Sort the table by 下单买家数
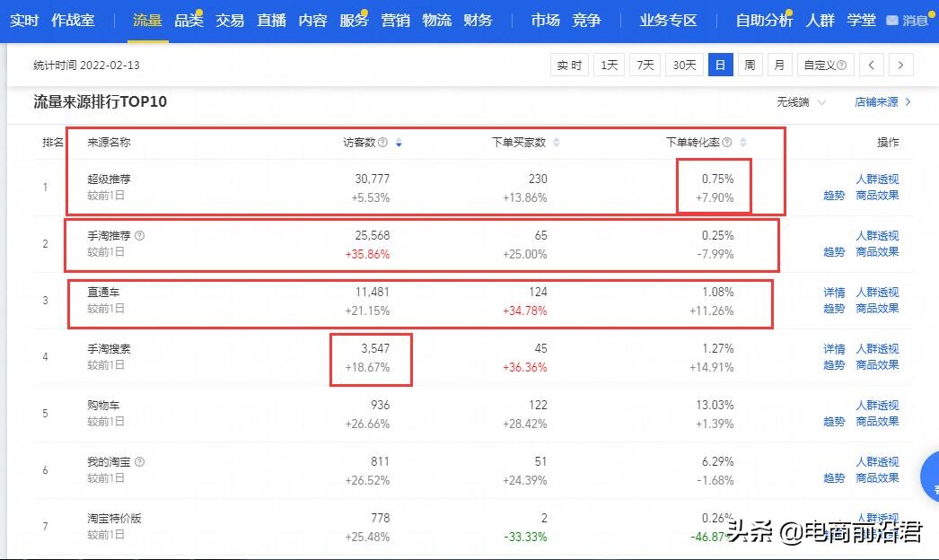Image resolution: width=939 pixels, height=560 pixels. (558, 142)
